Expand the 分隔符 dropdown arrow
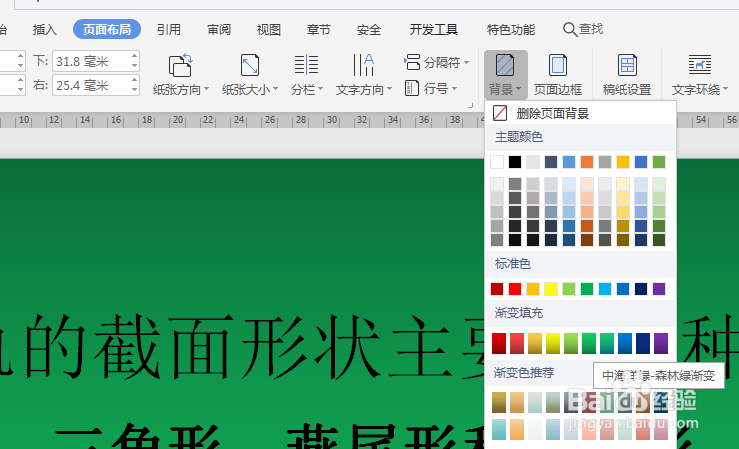Image resolution: width=739 pixels, height=449 pixels. 466,62
